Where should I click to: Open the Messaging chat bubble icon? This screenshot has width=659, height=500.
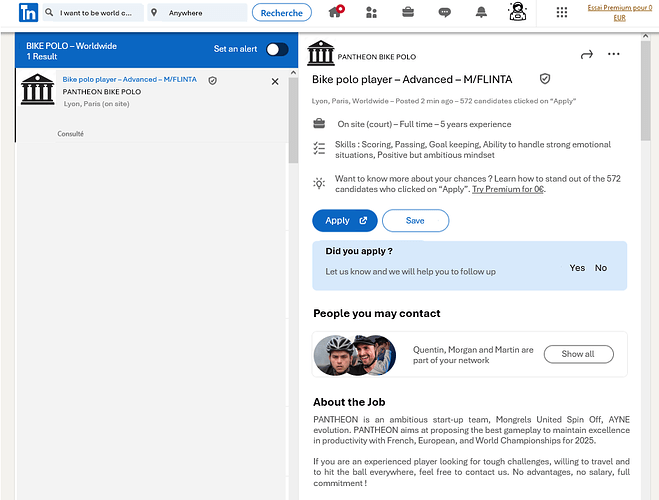(x=444, y=13)
